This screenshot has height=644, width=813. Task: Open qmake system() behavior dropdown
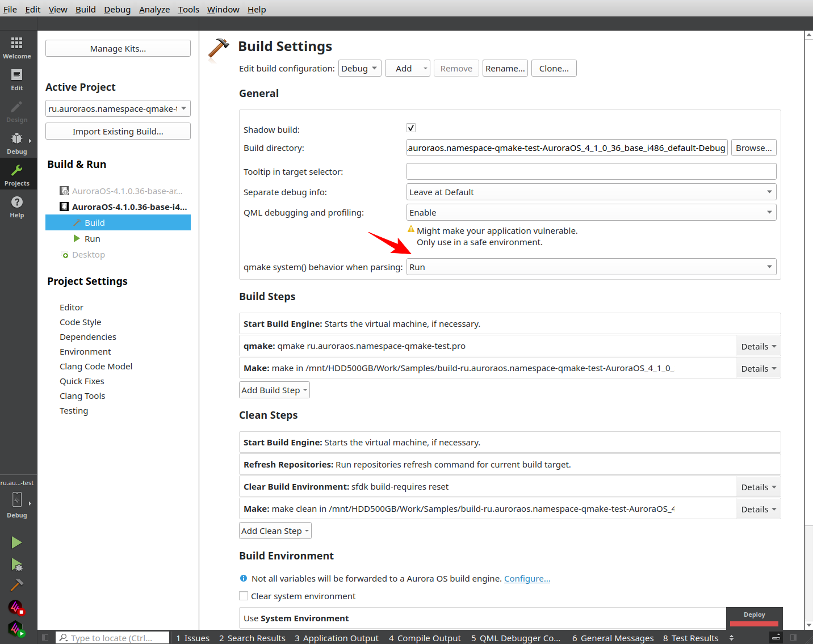click(591, 267)
